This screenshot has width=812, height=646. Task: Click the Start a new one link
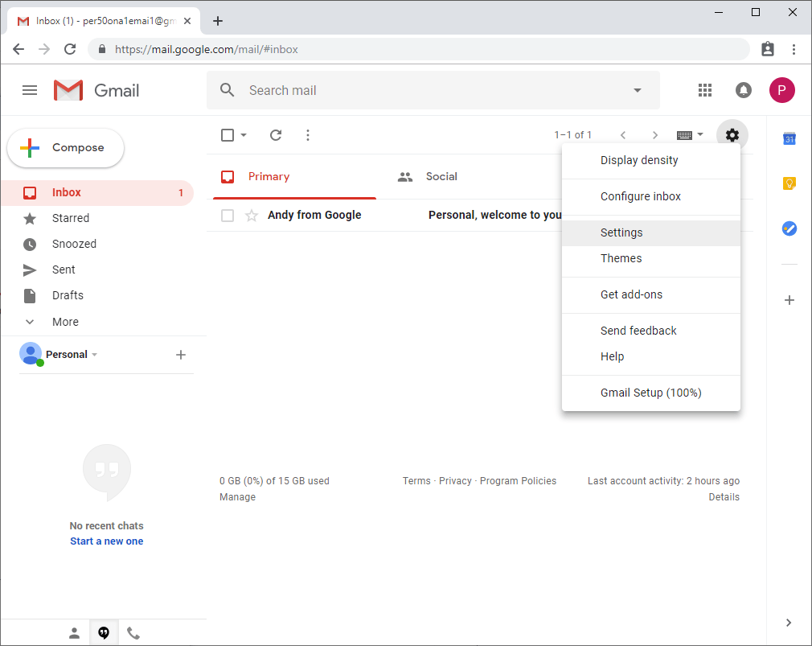(x=107, y=541)
